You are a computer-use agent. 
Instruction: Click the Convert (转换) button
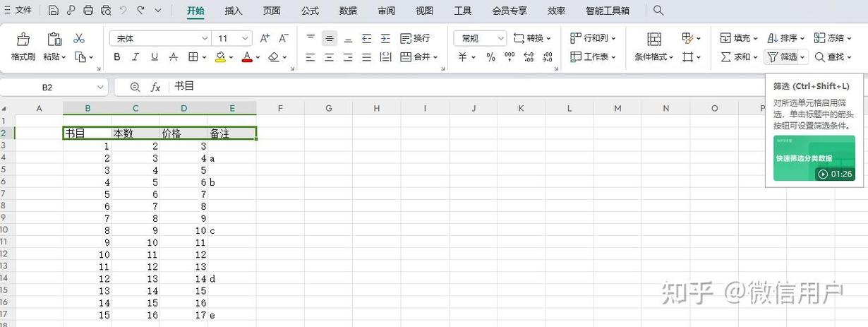click(x=532, y=38)
